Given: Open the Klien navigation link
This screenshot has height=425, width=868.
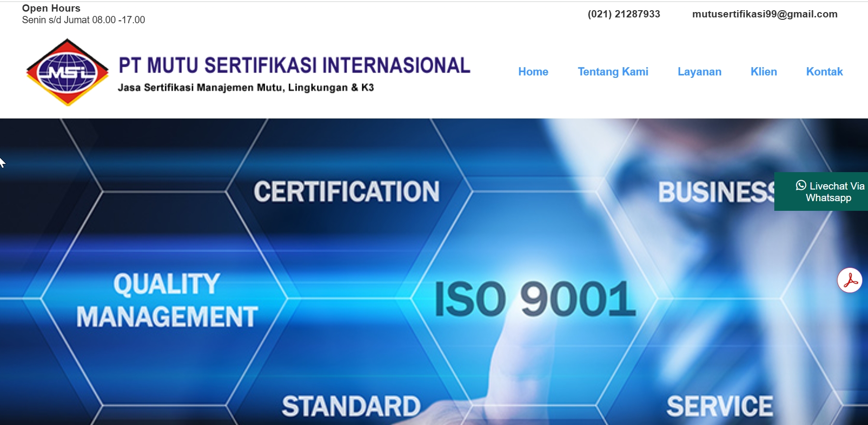Looking at the screenshot, I should (x=764, y=72).
